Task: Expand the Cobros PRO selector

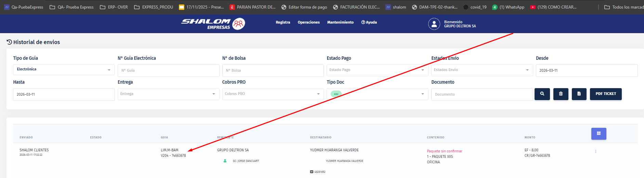Action: [272, 94]
